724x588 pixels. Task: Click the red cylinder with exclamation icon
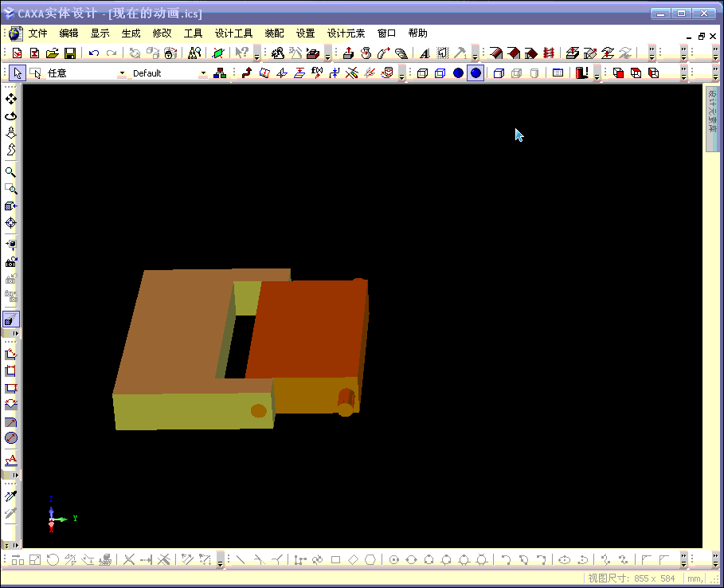(x=581, y=73)
